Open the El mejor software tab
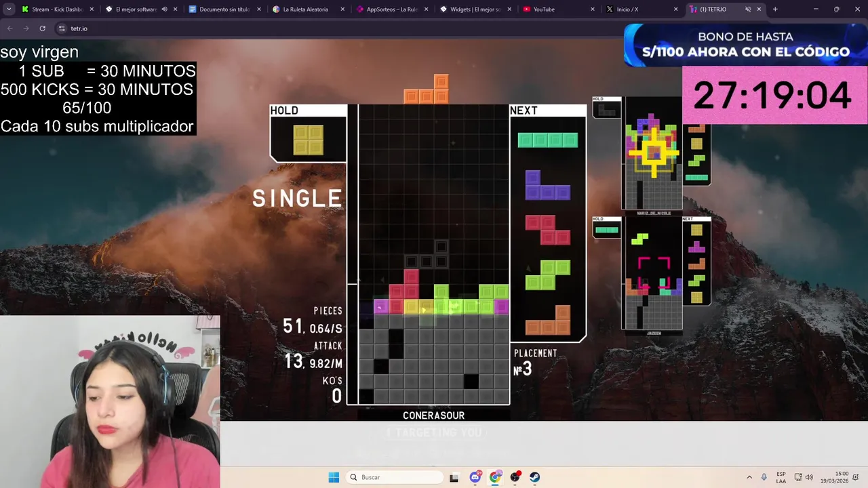Viewport: 868px width, 488px height. tap(136, 9)
